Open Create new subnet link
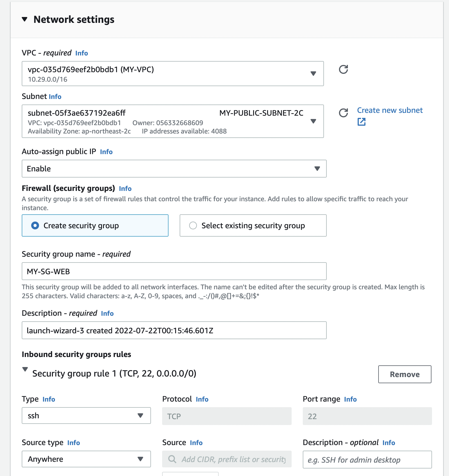This screenshot has height=476, width=449. 390,110
